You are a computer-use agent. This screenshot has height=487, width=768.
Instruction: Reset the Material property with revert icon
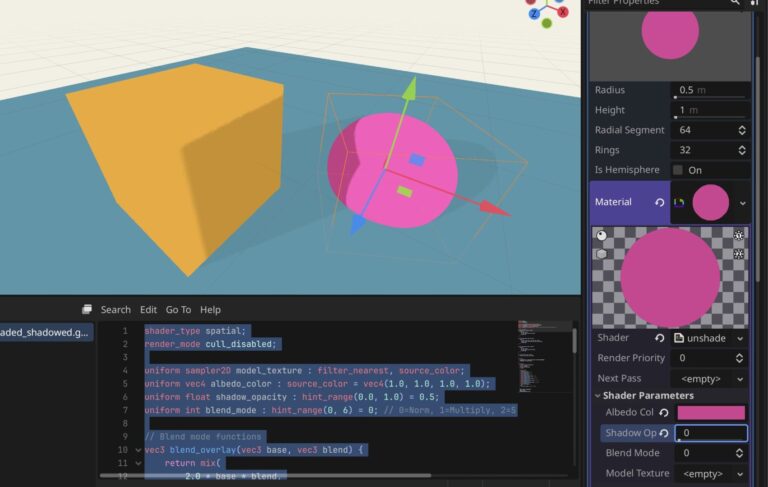[x=658, y=202]
